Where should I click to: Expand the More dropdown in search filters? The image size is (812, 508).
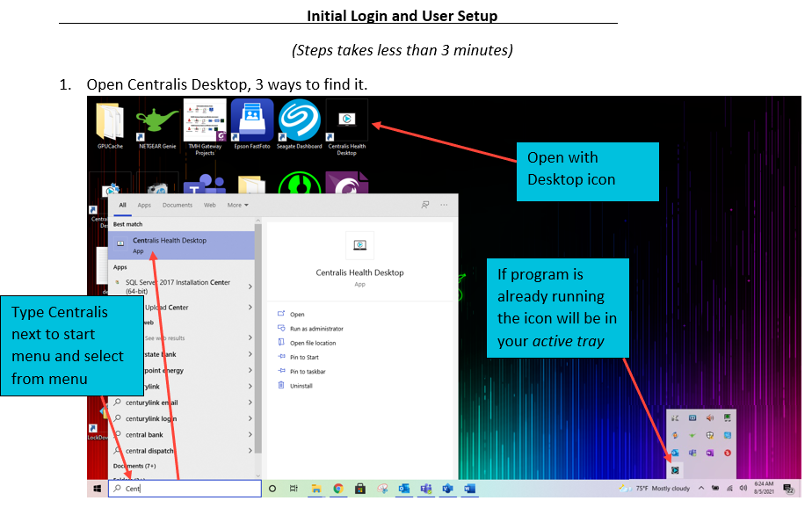click(x=237, y=205)
